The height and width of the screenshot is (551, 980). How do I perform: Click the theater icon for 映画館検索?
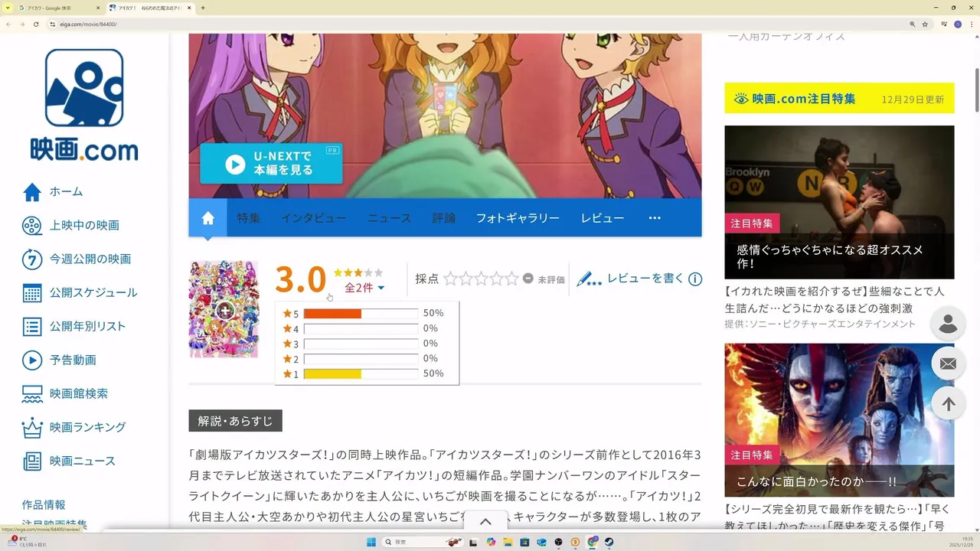click(x=32, y=393)
